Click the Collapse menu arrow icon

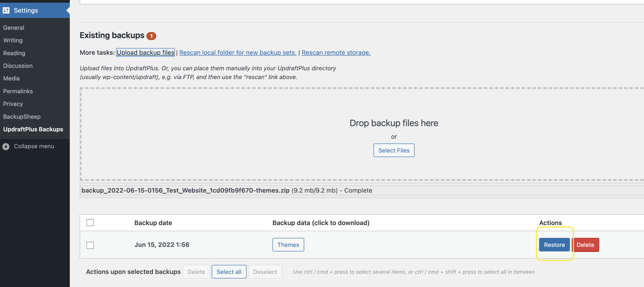(6, 146)
